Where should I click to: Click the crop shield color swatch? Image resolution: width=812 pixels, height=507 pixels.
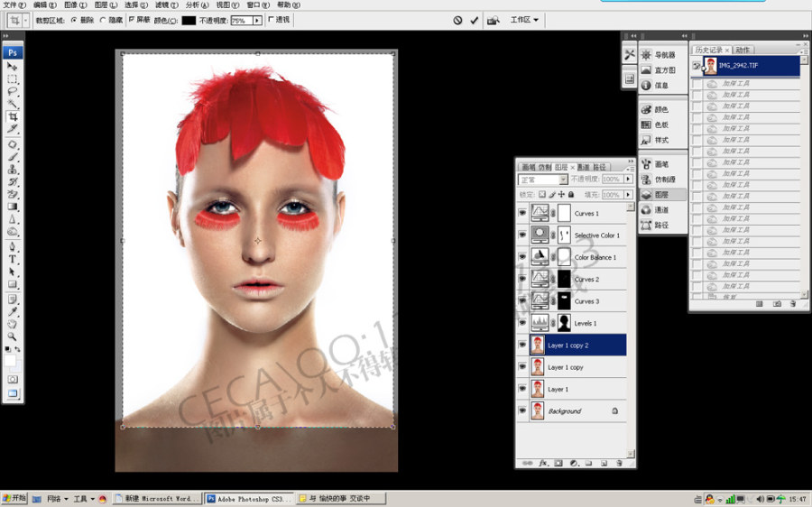[189, 20]
